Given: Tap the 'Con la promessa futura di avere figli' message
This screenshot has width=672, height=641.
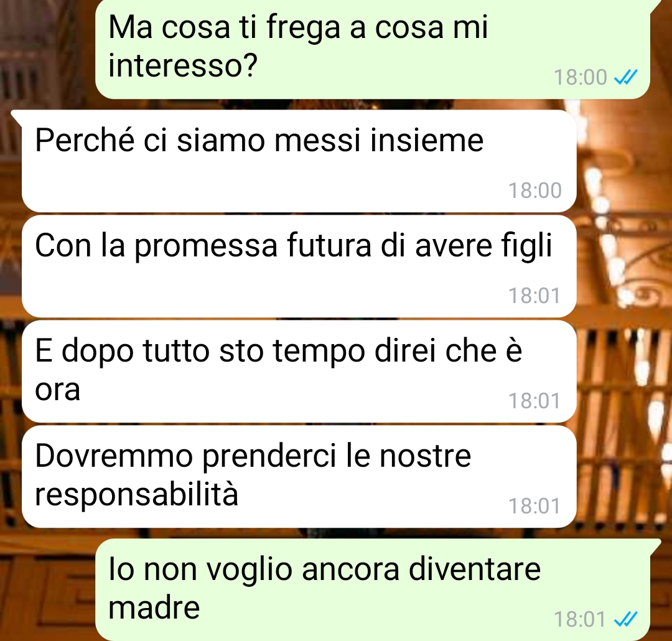Looking at the screenshot, I should coord(299,267).
